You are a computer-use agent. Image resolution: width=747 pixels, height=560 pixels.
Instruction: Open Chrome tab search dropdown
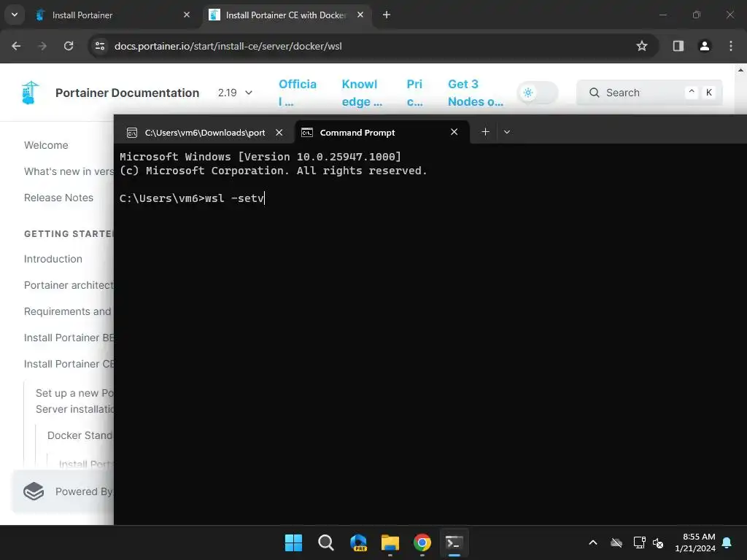15,15
